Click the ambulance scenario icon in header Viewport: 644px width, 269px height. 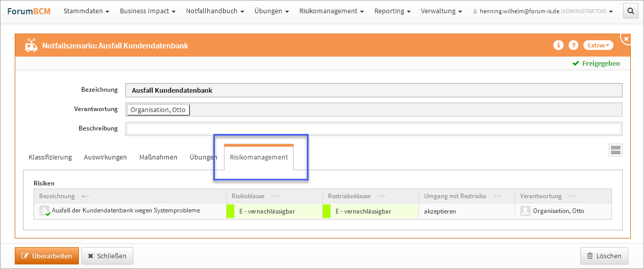31,45
